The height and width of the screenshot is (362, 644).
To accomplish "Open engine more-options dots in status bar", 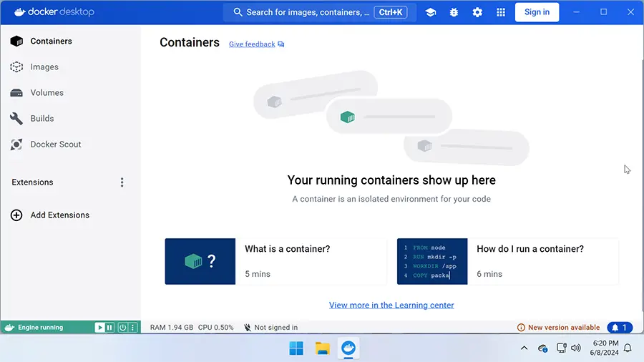I will 132,328.
